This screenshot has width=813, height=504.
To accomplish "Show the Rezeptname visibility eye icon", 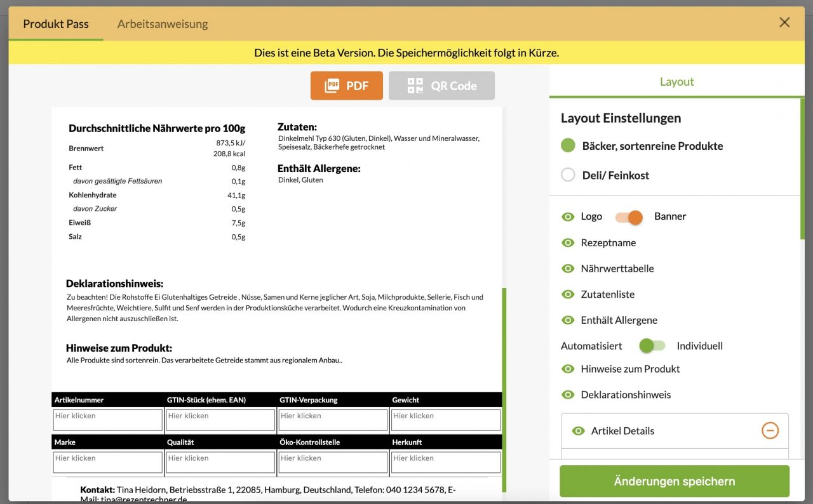I will pos(567,242).
